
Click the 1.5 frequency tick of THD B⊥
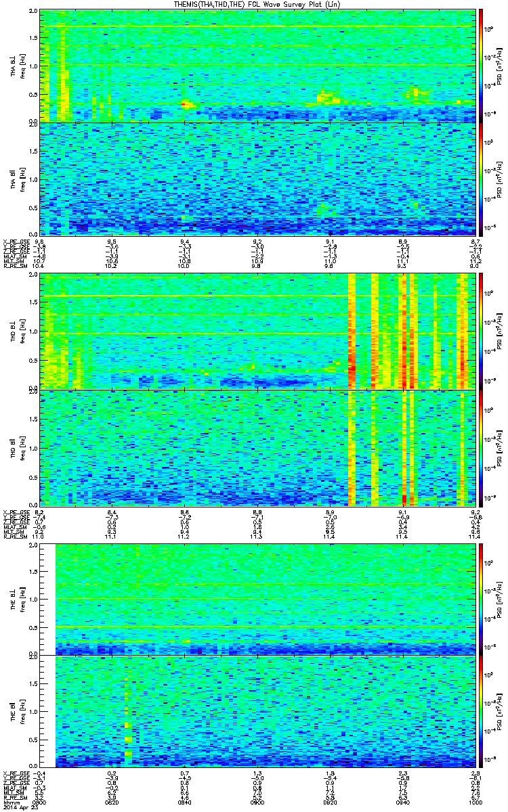[34, 303]
